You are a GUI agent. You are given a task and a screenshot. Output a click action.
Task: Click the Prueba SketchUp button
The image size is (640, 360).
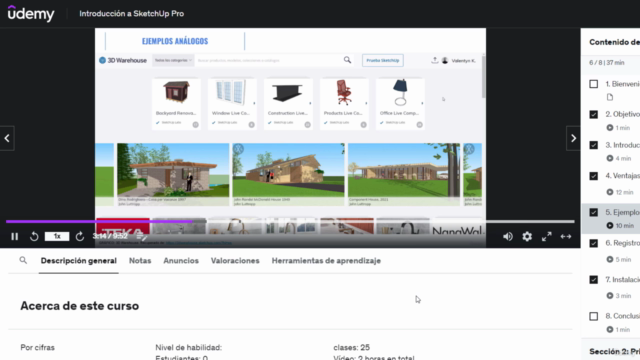click(382, 60)
